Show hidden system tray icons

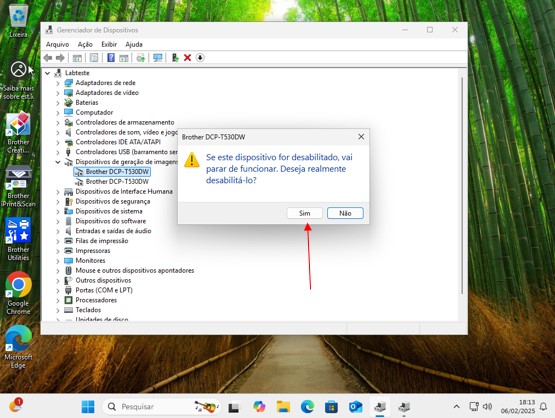pos(457,407)
